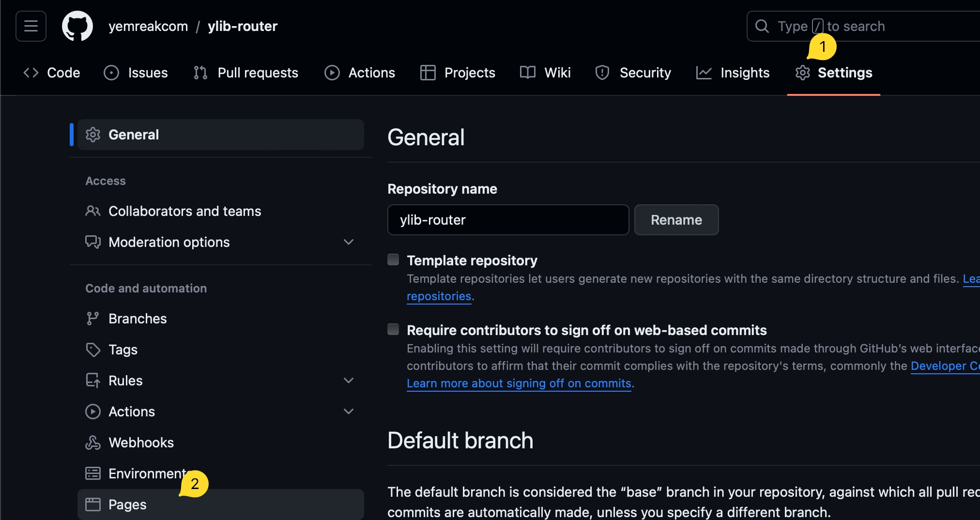Expand the Moderation options section
980x520 pixels.
click(348, 242)
